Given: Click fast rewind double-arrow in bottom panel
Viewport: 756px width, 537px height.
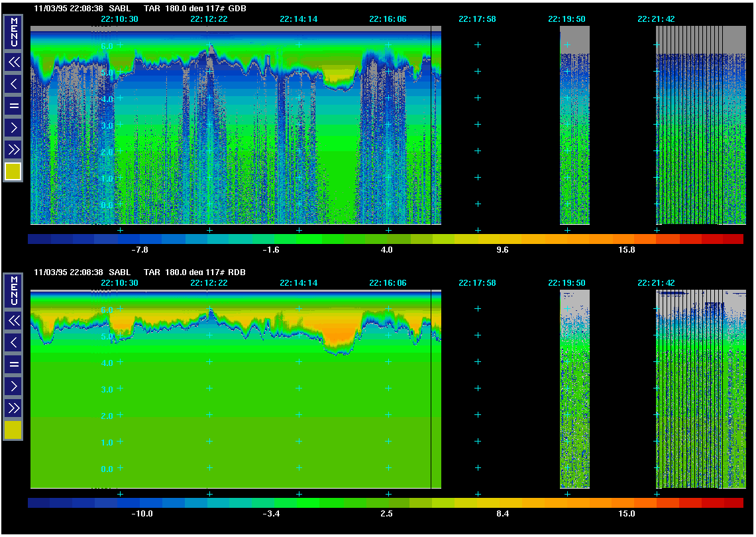Looking at the screenshot, I should click(14, 321).
